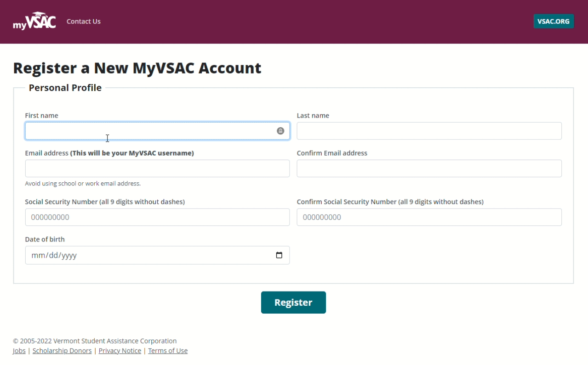The width and height of the screenshot is (588, 365).
Task: Open the date picker calendar icon
Action: pyautogui.click(x=279, y=255)
